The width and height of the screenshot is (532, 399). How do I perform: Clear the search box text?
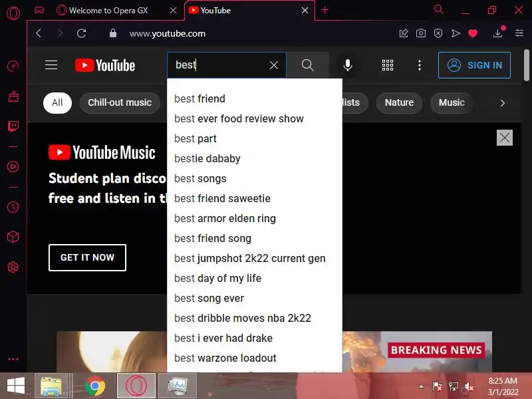(x=274, y=65)
